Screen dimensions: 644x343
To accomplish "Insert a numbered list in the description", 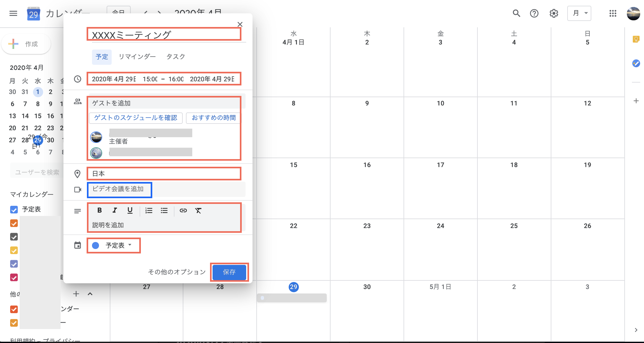I will click(x=149, y=210).
